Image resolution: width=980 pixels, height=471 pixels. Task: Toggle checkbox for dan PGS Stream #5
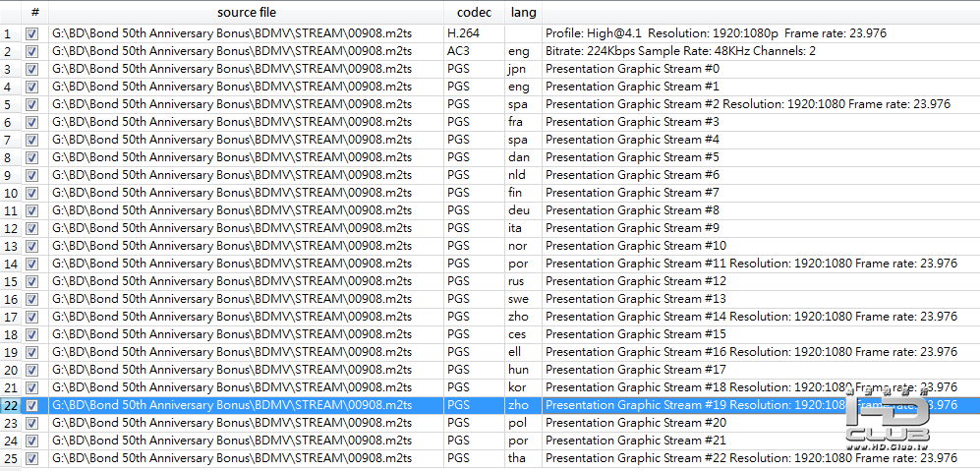tap(32, 157)
